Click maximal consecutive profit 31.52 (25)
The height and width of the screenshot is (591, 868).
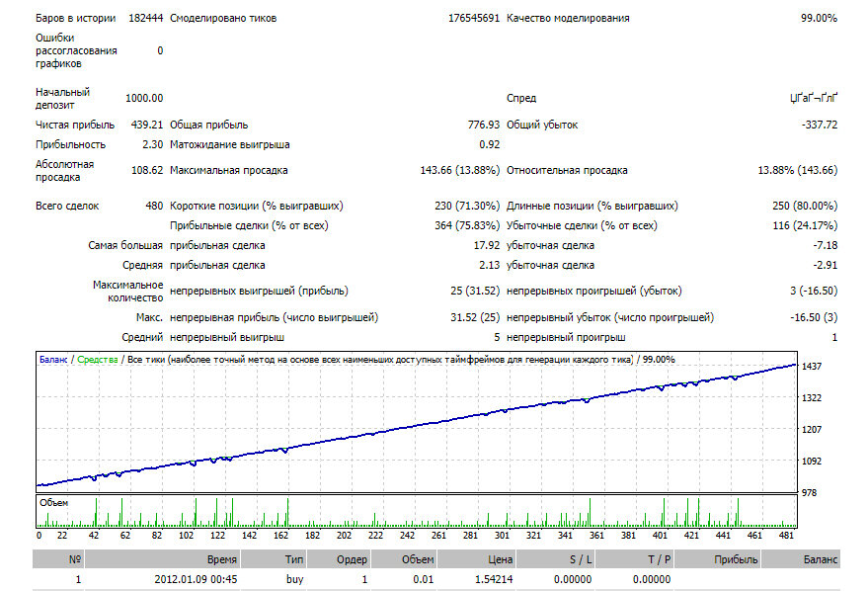pyautogui.click(x=475, y=317)
